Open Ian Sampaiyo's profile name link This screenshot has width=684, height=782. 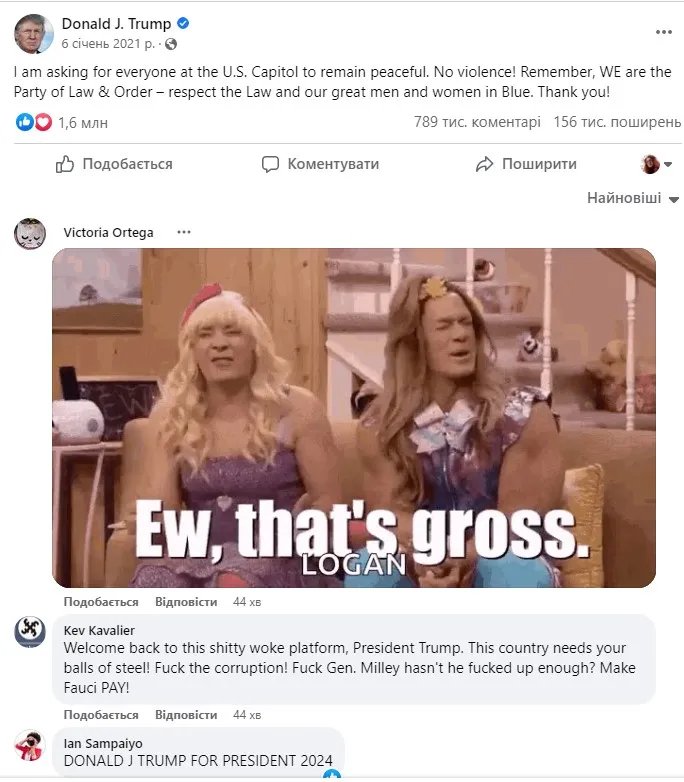coord(103,744)
